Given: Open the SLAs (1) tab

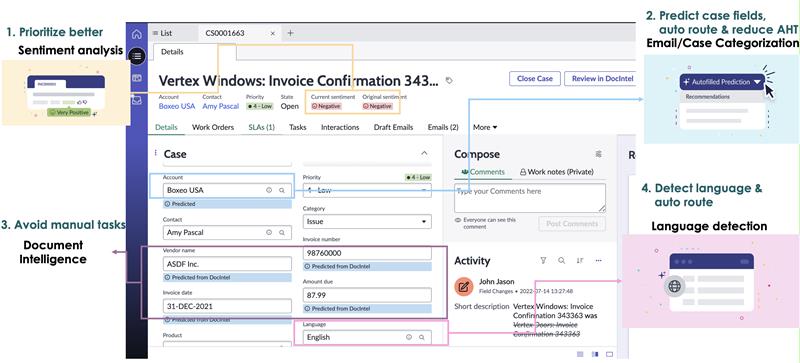Looking at the screenshot, I should point(262,127).
